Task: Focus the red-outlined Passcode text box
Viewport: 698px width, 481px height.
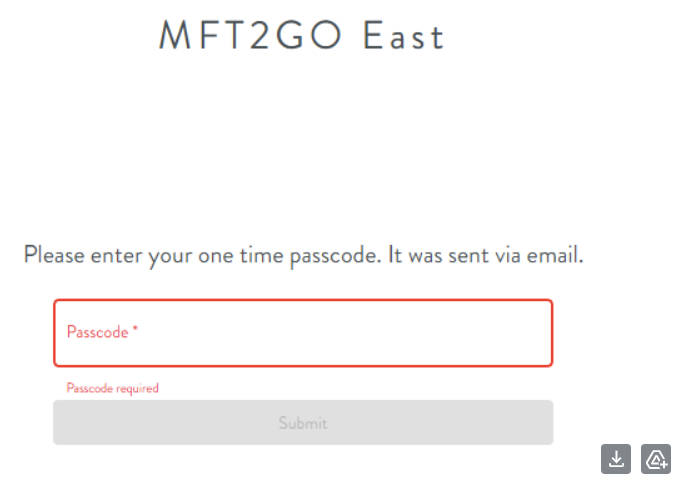Action: click(x=303, y=333)
